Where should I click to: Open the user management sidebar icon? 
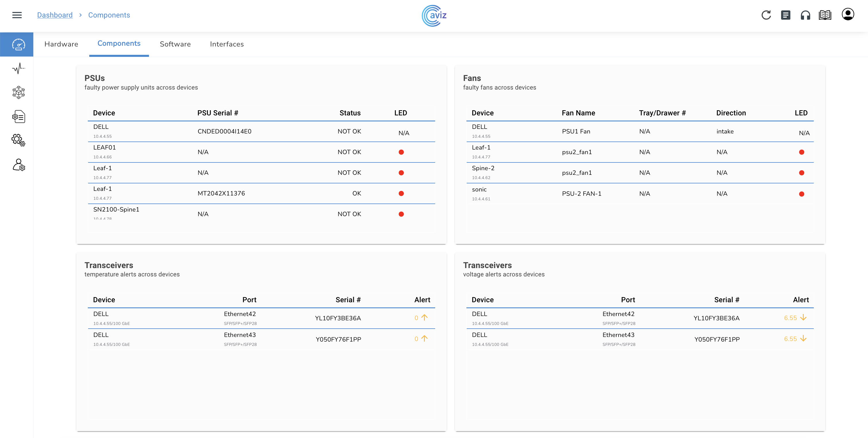18,165
